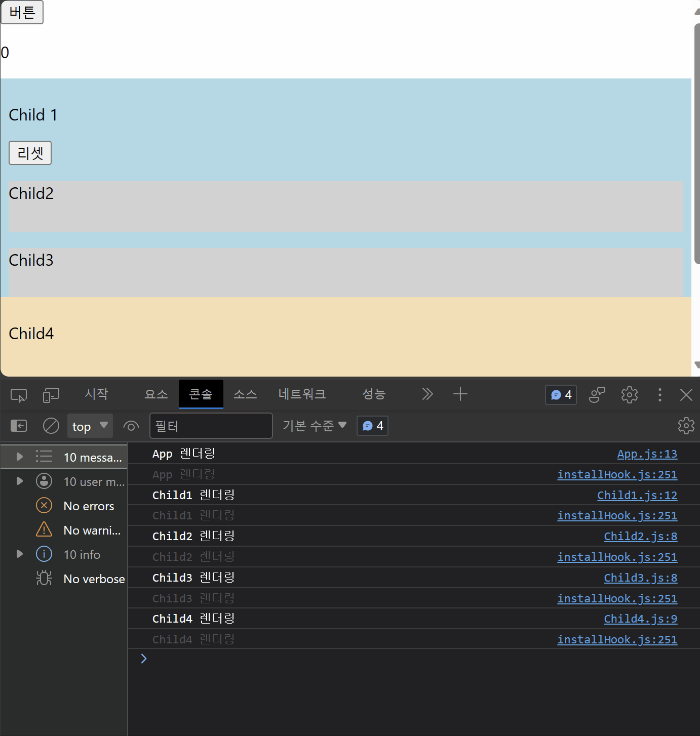The image size is (700, 736).
Task: Click the bright Child1 렌더링 log message
Action: (193, 495)
